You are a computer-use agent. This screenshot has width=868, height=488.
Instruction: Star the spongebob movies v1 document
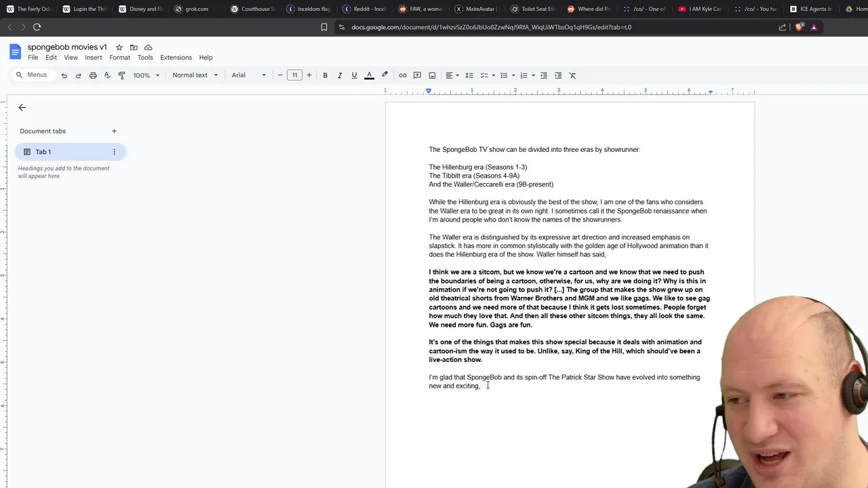119,47
